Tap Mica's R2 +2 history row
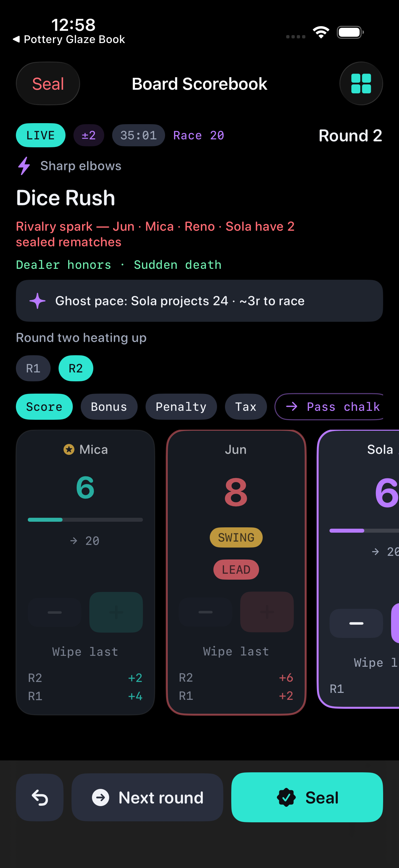This screenshot has height=868, width=399. (x=85, y=678)
